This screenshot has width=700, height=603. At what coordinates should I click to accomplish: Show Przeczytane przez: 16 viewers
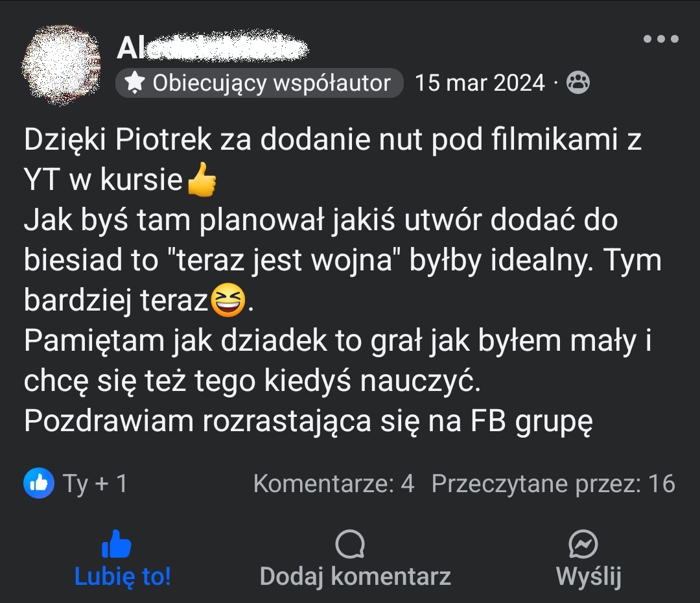[x=553, y=483]
